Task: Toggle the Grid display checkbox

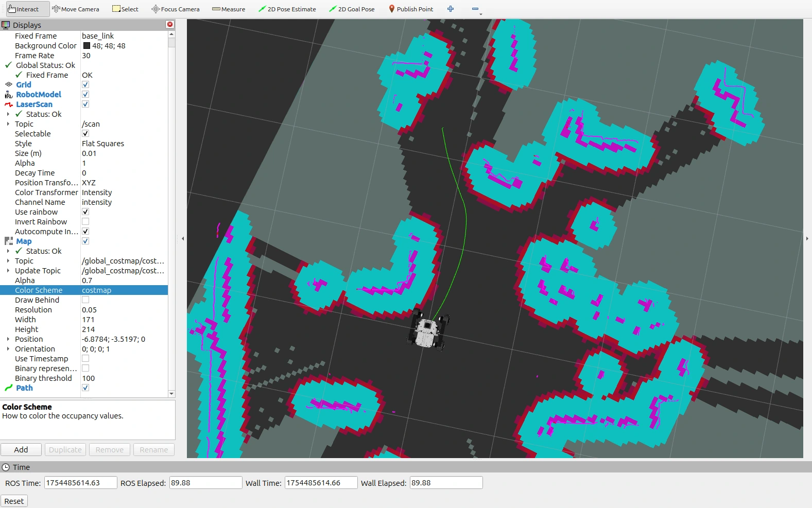Action: click(85, 85)
